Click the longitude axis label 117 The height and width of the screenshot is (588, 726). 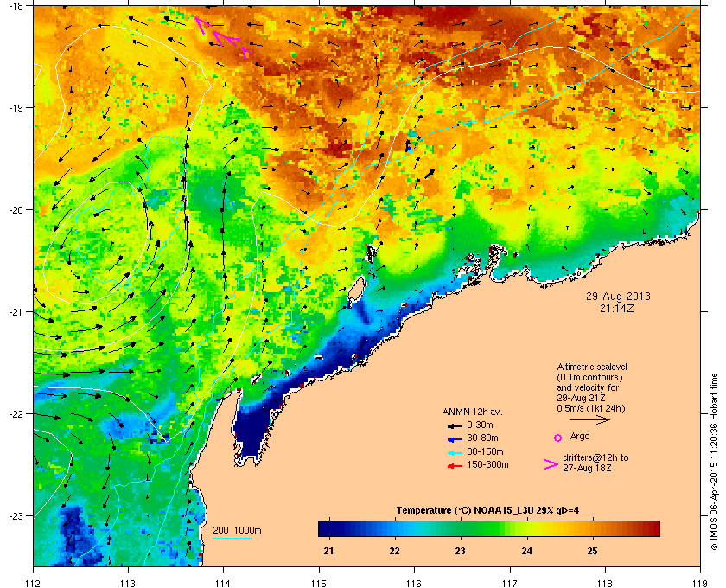tap(510, 583)
